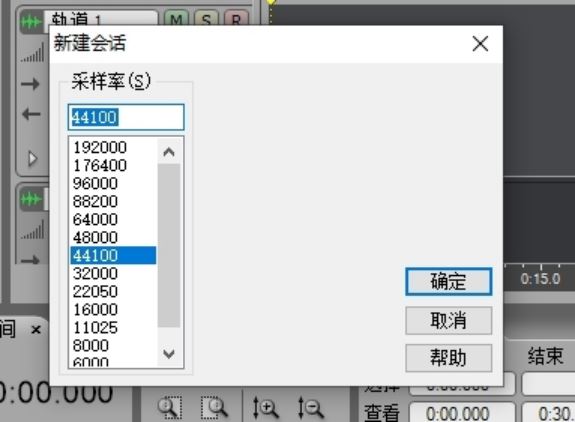Screen dimensions: 575x422
Task: Solo track 1 with the S button
Action: click(x=206, y=19)
